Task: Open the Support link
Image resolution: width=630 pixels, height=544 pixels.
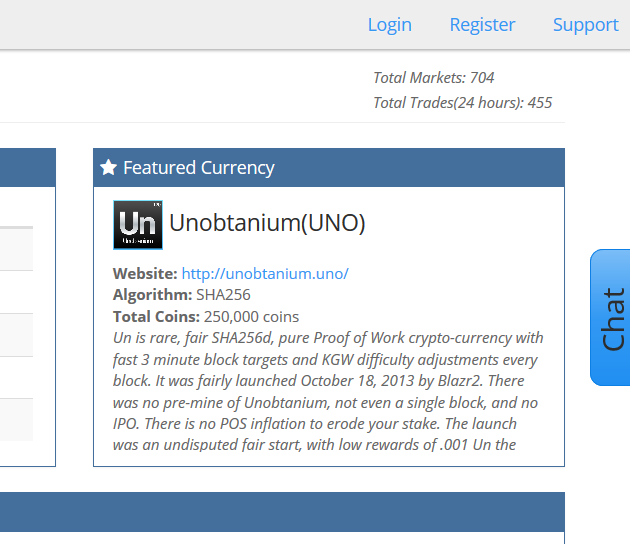Action: pos(585,25)
